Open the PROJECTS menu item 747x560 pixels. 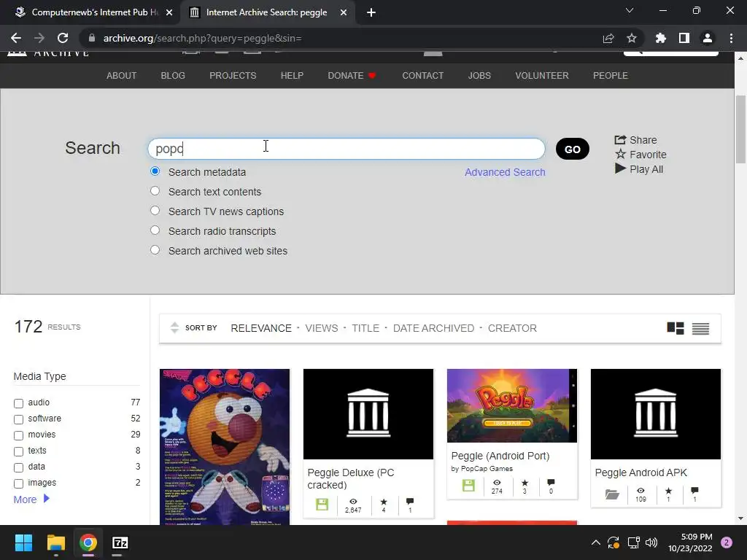pos(233,76)
